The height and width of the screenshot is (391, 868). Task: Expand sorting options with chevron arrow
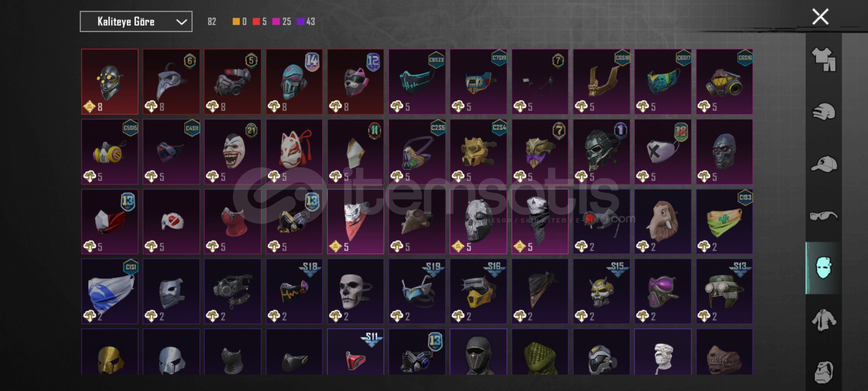(x=181, y=22)
